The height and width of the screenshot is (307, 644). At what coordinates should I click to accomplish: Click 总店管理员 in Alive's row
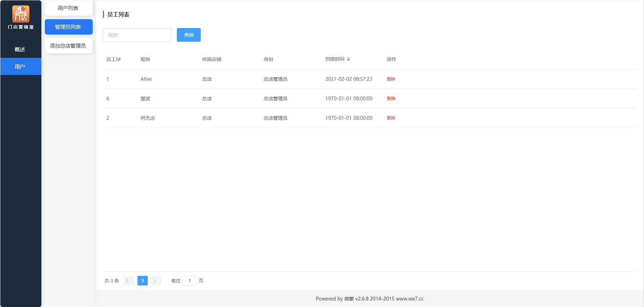pos(276,79)
